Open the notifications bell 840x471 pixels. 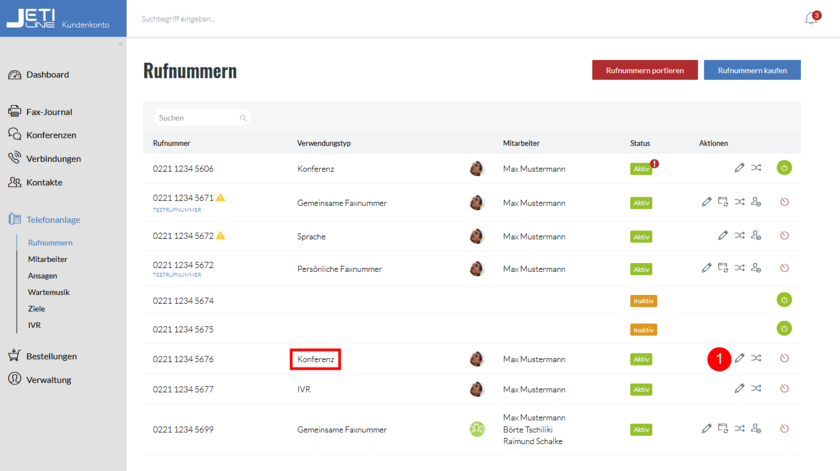point(811,19)
